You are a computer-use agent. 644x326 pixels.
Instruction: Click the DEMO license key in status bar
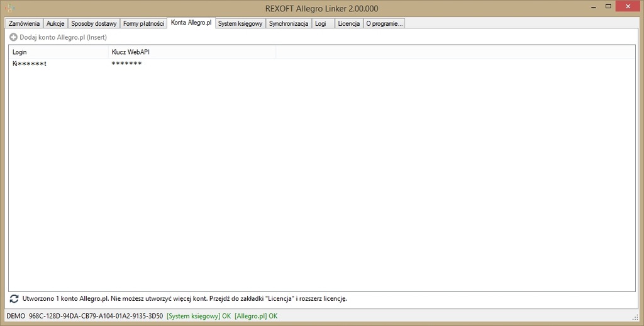(x=85, y=316)
